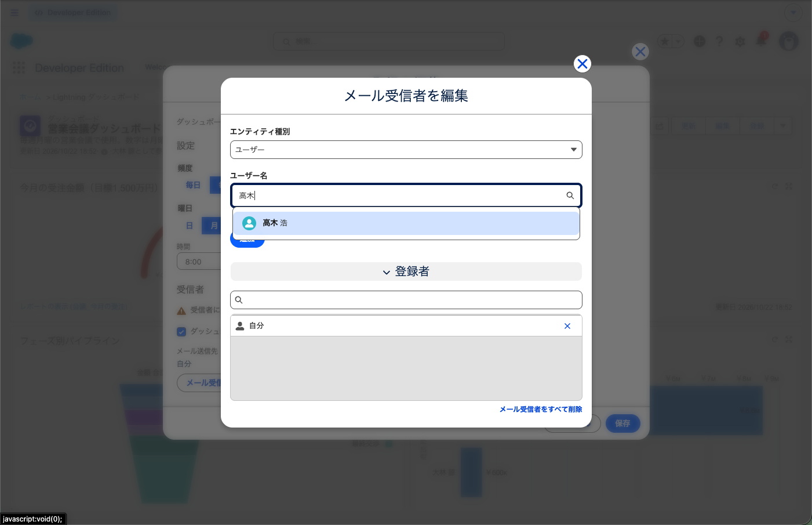Image resolution: width=812 pixels, height=525 pixels.
Task: Expand the フェーズ別パイプライン component
Action: (789, 339)
